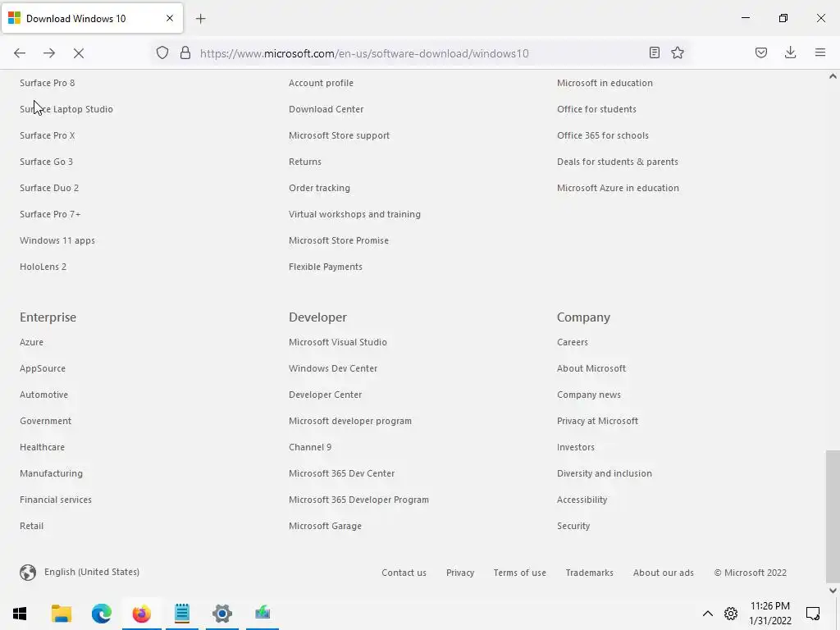840x630 pixels.
Task: Open Careers under Company
Action: click(x=572, y=342)
